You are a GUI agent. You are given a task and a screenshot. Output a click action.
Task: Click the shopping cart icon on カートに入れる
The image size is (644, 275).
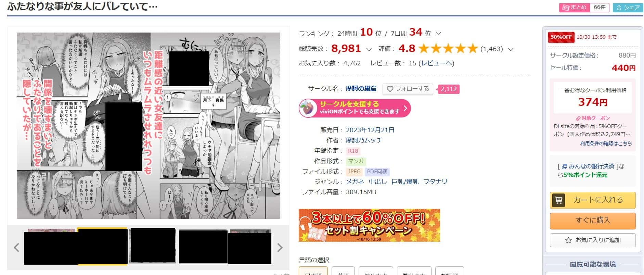pyautogui.click(x=558, y=200)
